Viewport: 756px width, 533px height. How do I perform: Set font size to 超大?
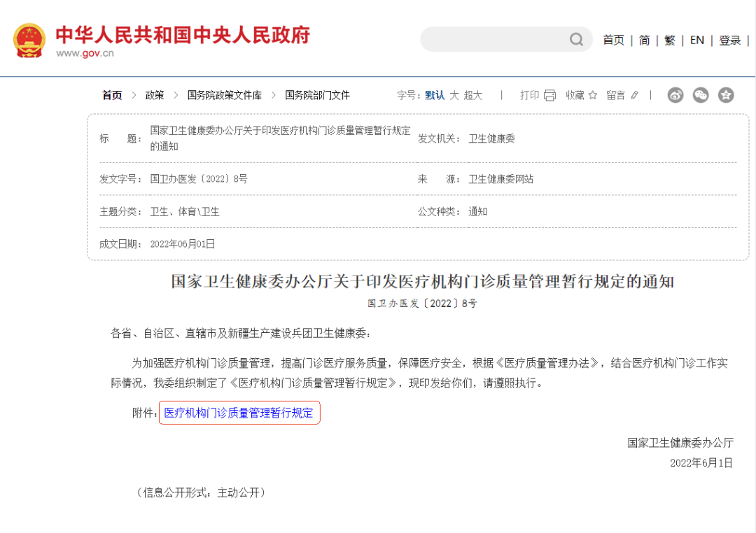(473, 95)
